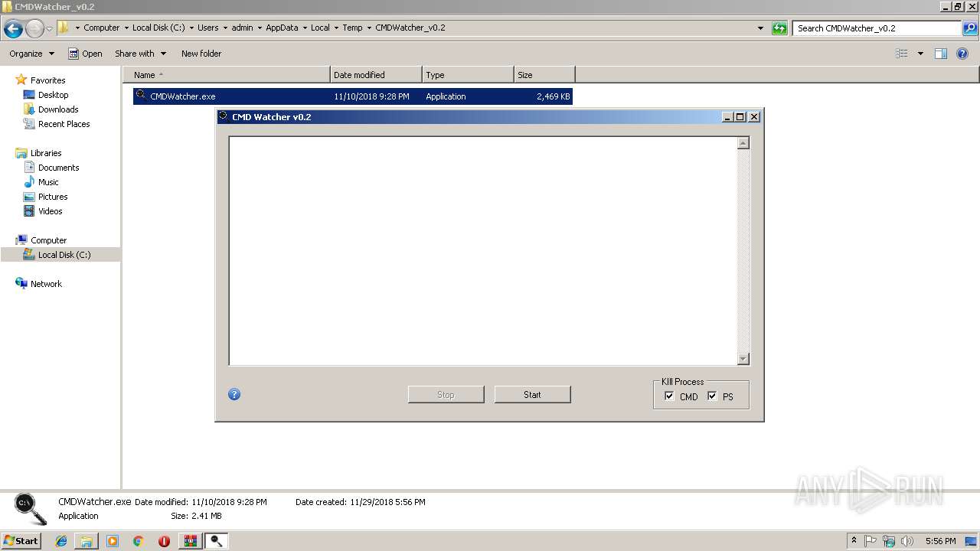This screenshot has height=551, width=980.
Task: Switch to CMD Watcher taskbar icon
Action: click(x=216, y=541)
